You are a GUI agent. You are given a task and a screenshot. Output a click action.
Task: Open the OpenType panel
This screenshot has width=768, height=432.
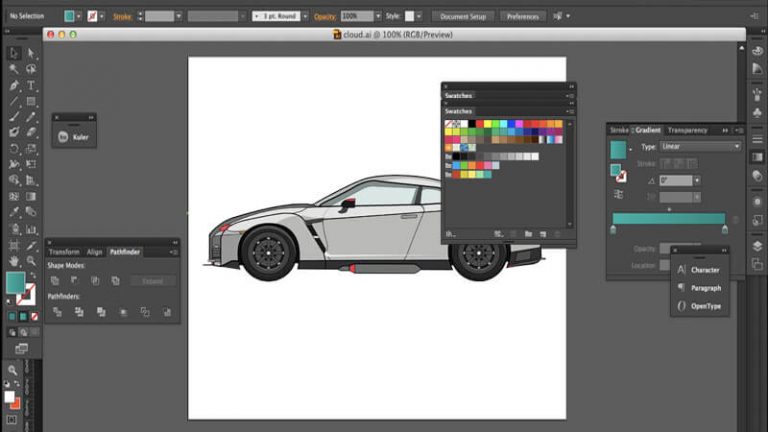[699, 306]
